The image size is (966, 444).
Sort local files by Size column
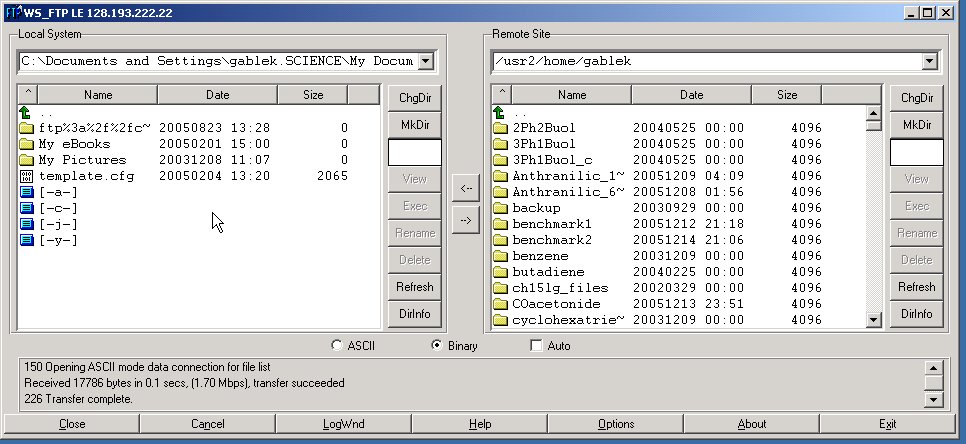tap(313, 95)
